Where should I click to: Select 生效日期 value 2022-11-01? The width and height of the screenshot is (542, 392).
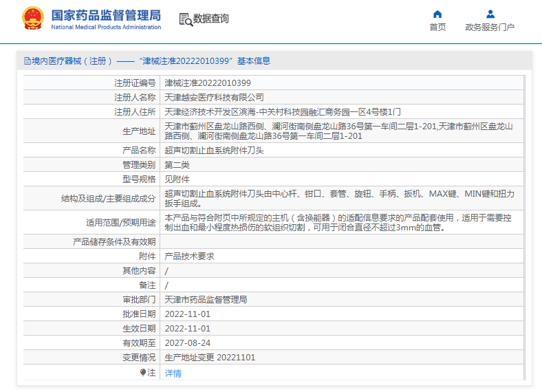click(187, 329)
